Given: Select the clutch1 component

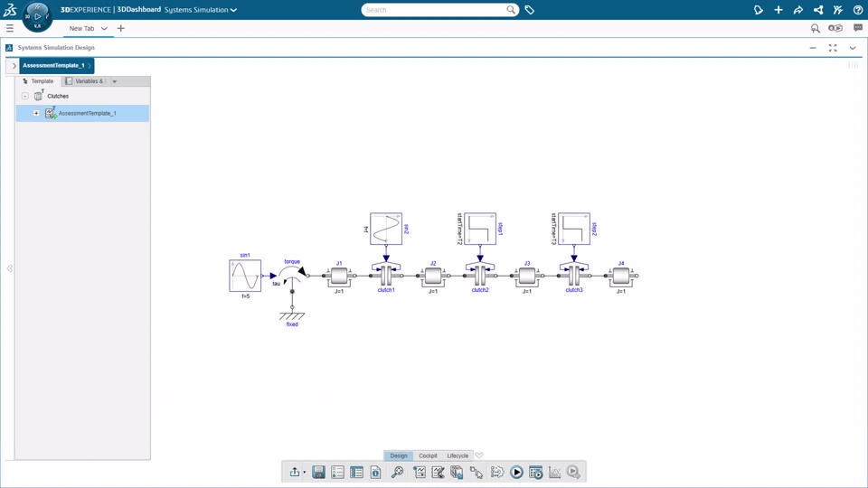Looking at the screenshot, I should tap(386, 275).
